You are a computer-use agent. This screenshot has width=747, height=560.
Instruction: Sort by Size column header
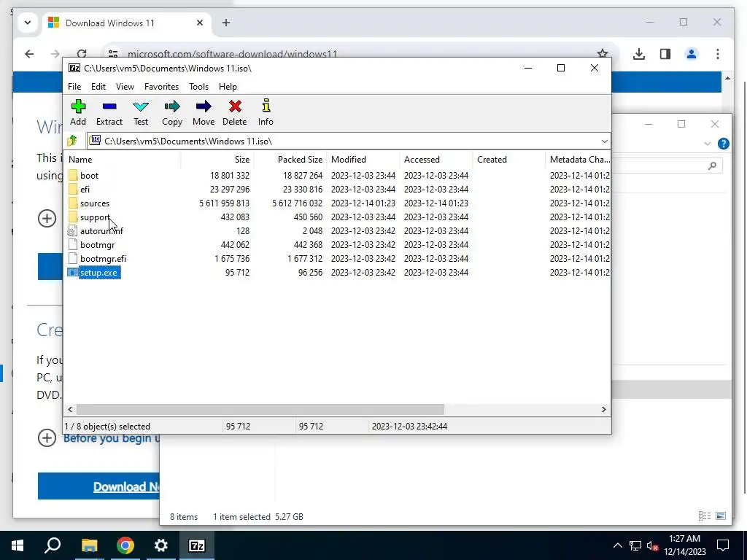click(x=217, y=160)
